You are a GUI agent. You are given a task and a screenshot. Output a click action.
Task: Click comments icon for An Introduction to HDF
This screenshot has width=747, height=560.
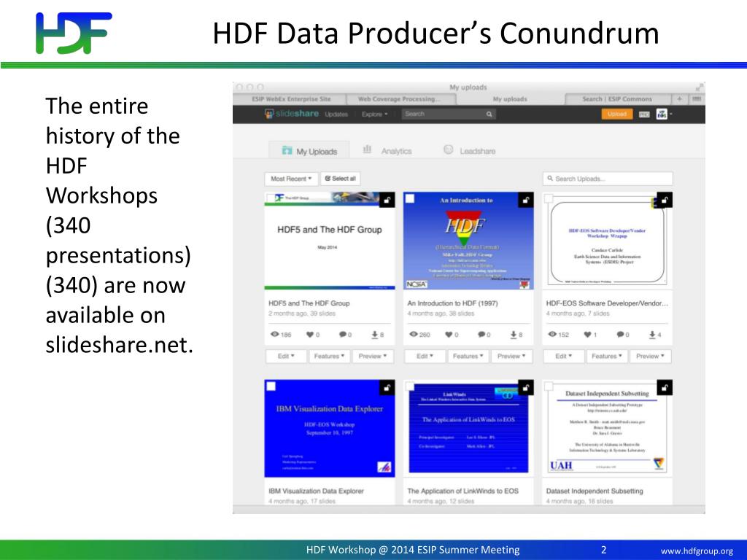pos(481,334)
